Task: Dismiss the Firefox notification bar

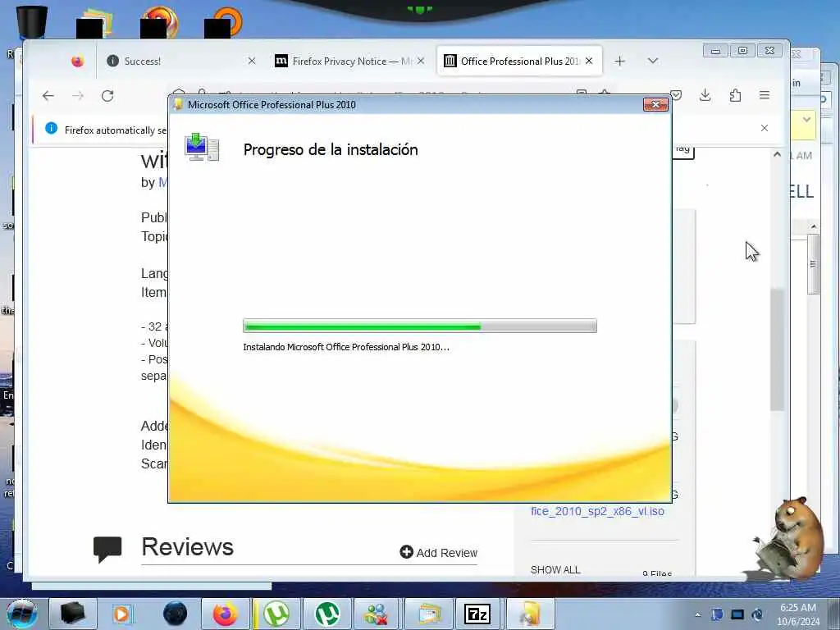Action: 765,128
